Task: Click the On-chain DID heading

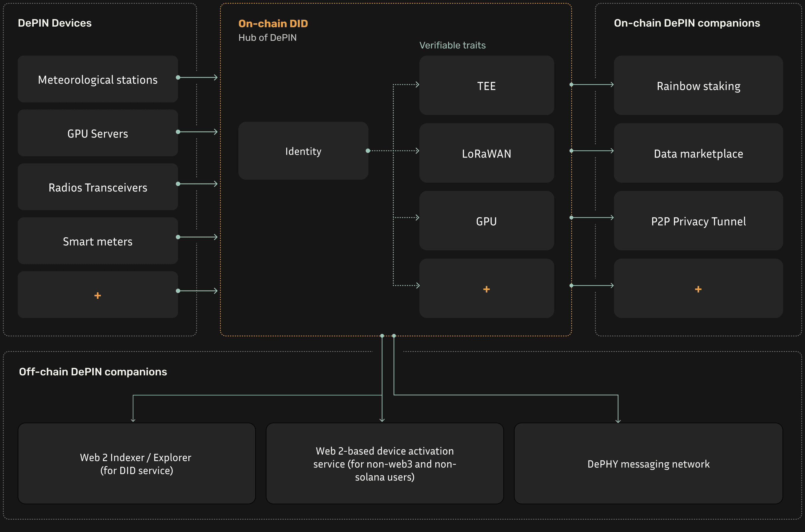Action: 273,23
